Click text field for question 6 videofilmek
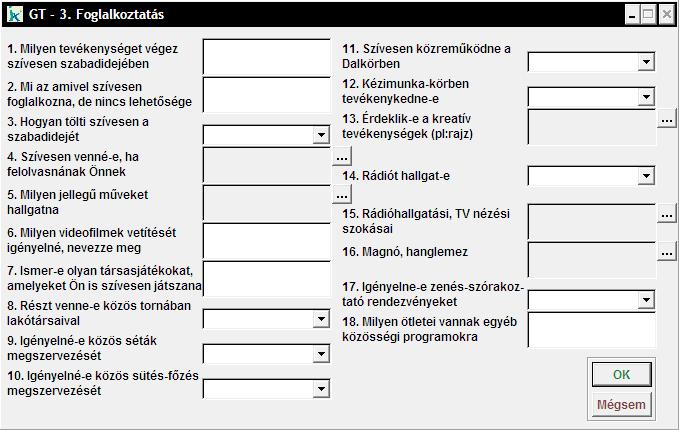 (266, 240)
